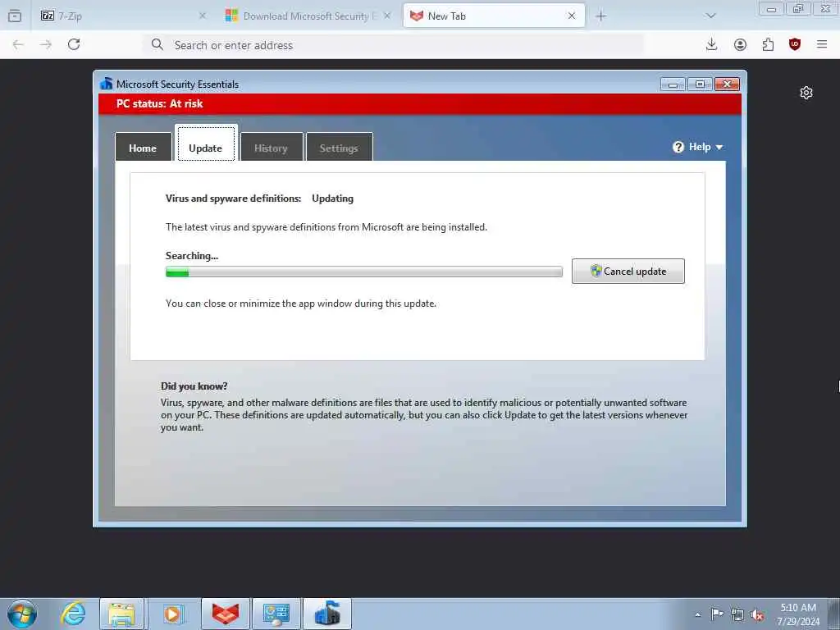Click the Search or enter address field

[x=394, y=45]
